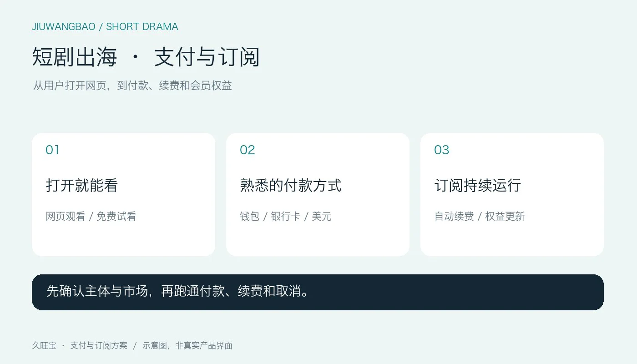This screenshot has height=364, width=637.
Task: Select the heading "熟悉的付款方式"
Action: coord(291,186)
